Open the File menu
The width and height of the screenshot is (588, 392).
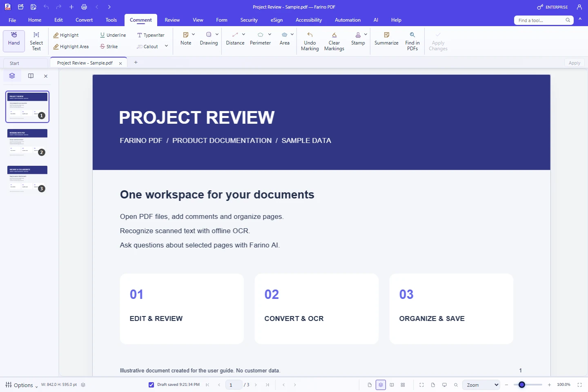click(12, 20)
